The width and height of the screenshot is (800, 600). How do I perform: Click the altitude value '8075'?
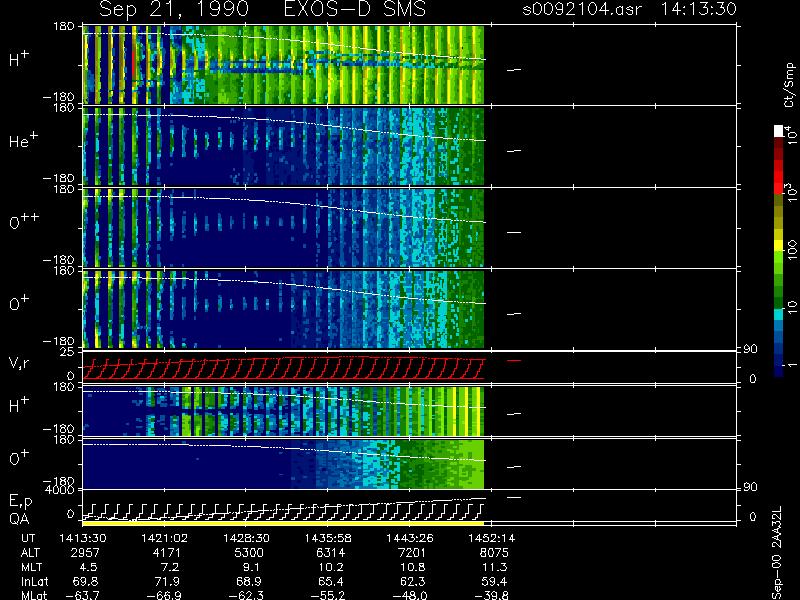point(494,553)
